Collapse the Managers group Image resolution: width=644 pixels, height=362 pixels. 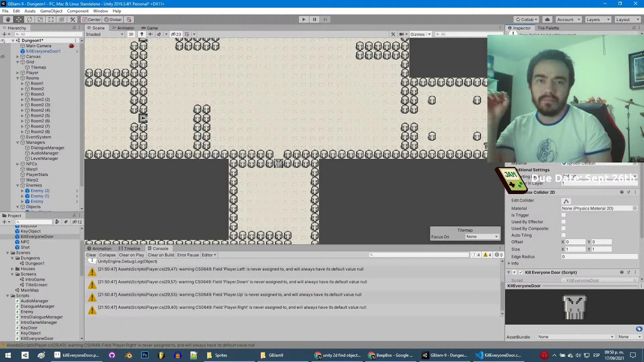point(18,142)
